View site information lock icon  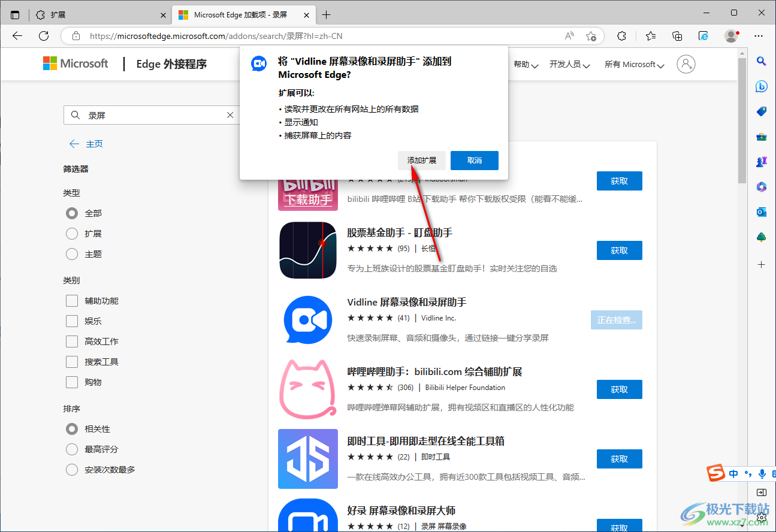click(76, 36)
